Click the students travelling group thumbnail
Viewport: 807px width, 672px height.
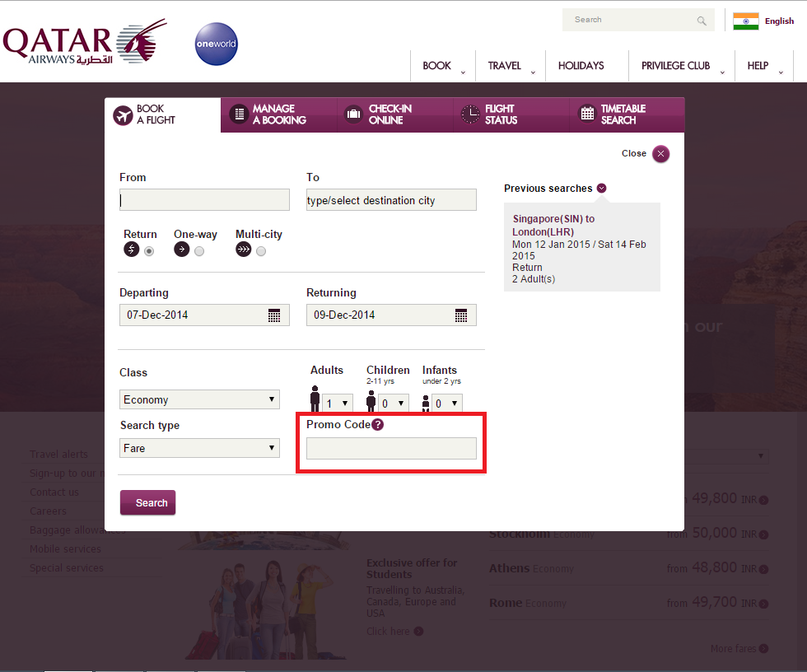266,609
